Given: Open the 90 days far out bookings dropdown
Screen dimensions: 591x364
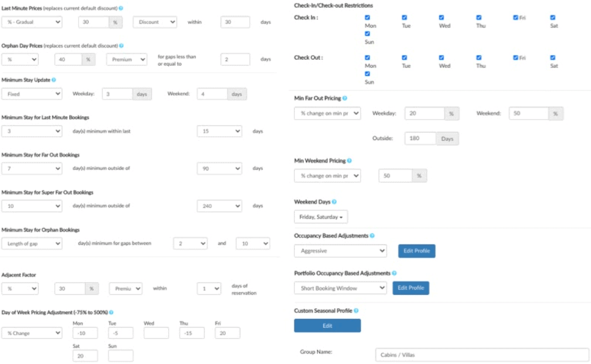Looking at the screenshot, I should 219,168.
